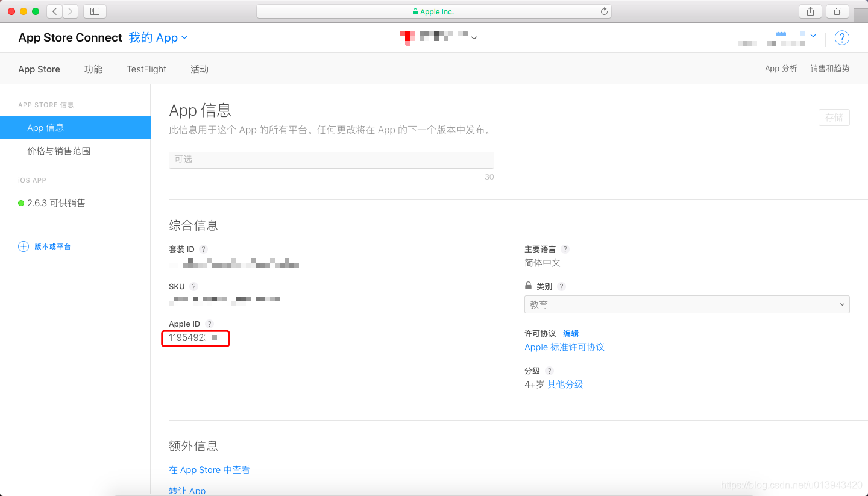The height and width of the screenshot is (496, 868).
Task: Click the Safari address bar
Action: click(433, 11)
